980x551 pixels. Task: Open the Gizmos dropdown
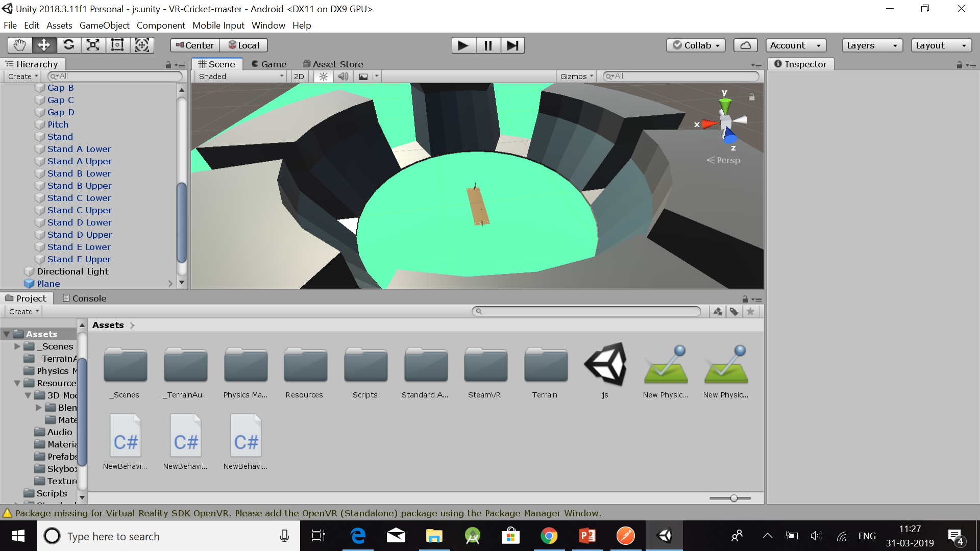coord(576,76)
